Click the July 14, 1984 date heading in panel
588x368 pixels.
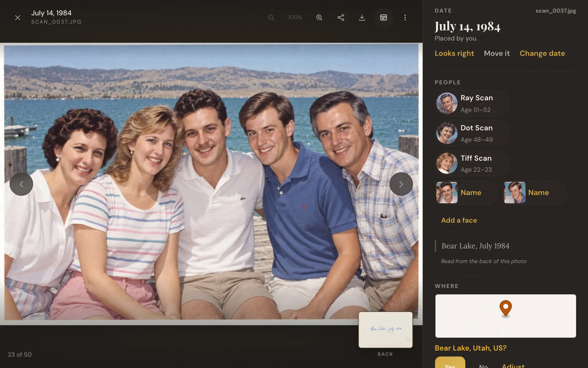[467, 27]
